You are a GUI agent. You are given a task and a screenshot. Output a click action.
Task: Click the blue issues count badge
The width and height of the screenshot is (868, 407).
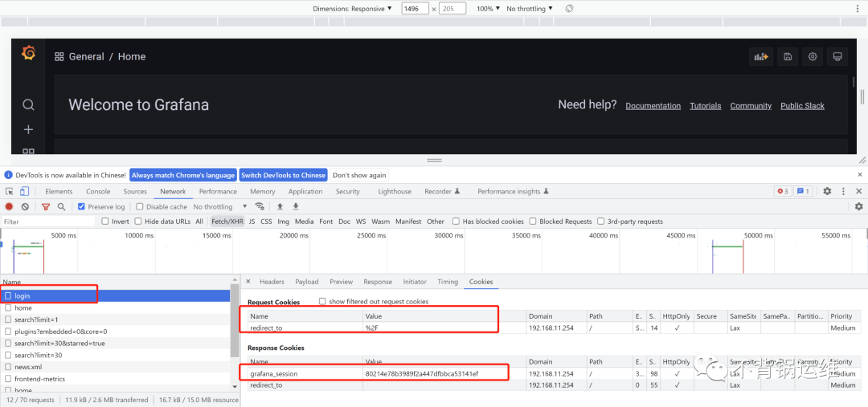coord(803,191)
